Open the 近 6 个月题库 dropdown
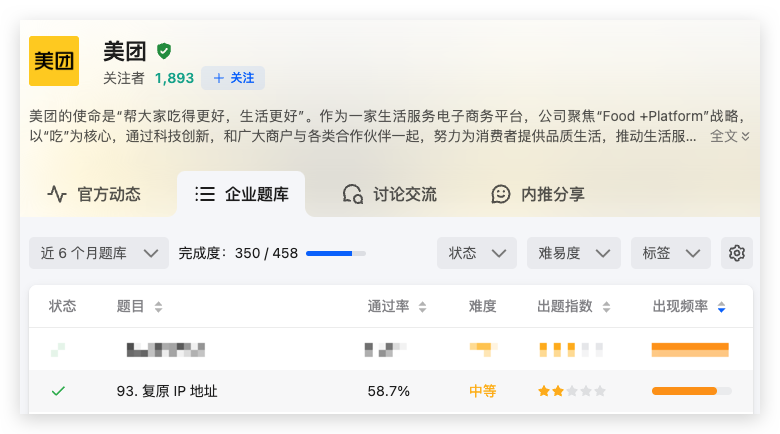This screenshot has width=780, height=434. (x=99, y=253)
